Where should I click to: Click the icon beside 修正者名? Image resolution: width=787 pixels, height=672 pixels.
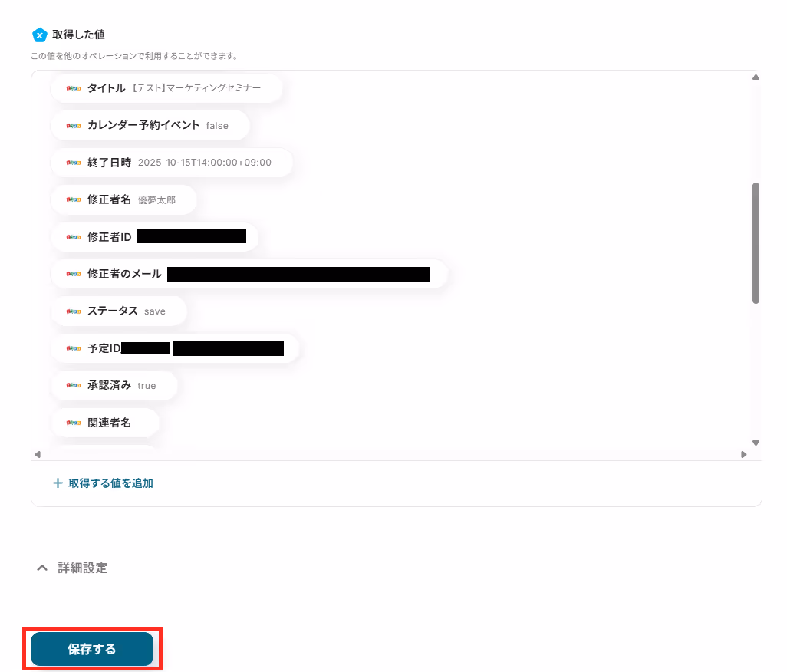[x=74, y=199]
